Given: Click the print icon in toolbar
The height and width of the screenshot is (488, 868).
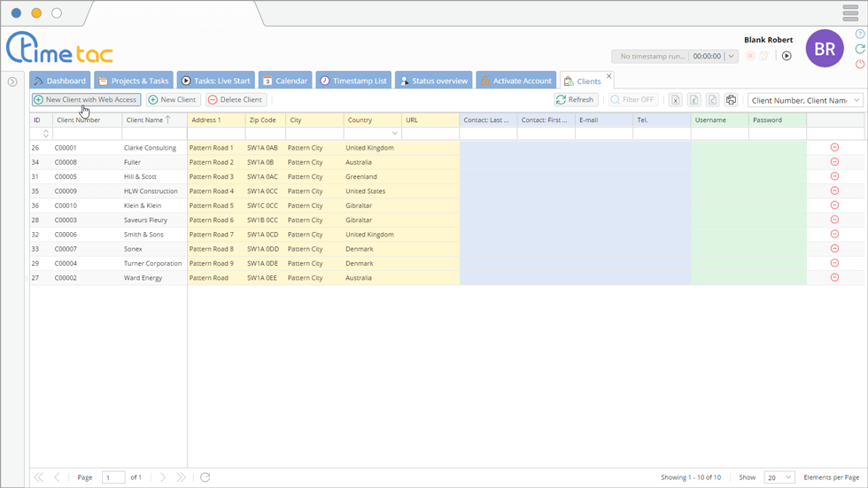Looking at the screenshot, I should tap(731, 100).
